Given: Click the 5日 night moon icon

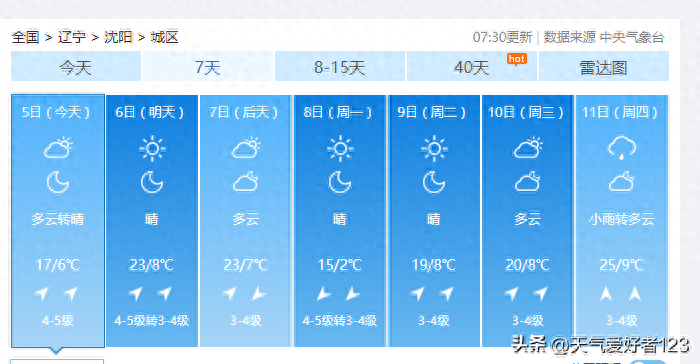Looking at the screenshot, I should point(58,182).
